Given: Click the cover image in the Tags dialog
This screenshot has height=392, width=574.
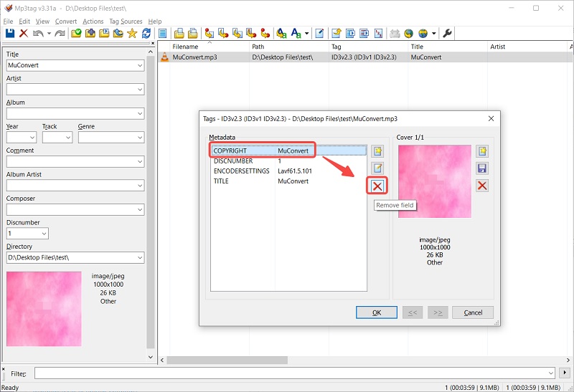Looking at the screenshot, I should pyautogui.click(x=435, y=181).
